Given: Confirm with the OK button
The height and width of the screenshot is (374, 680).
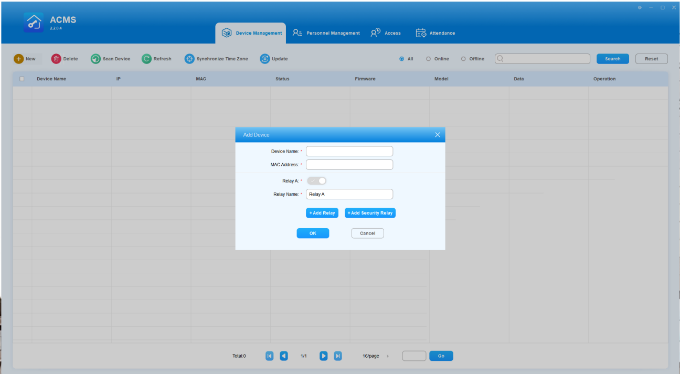Looking at the screenshot, I should coord(313,233).
